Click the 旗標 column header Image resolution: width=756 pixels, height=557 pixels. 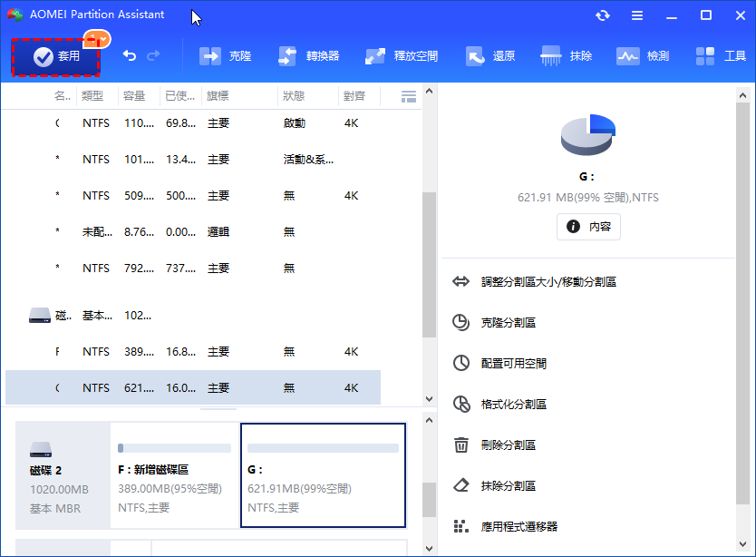pos(218,96)
